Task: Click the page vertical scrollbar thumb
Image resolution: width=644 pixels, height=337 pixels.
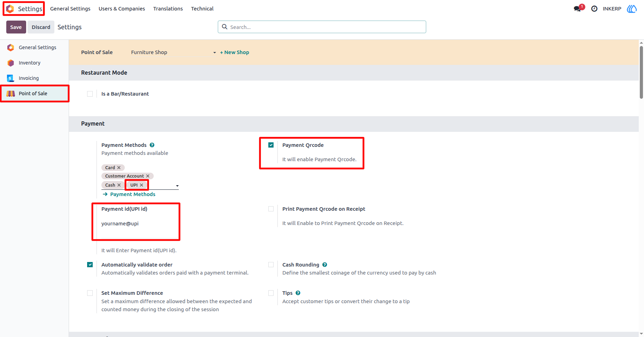Action: coord(641,72)
